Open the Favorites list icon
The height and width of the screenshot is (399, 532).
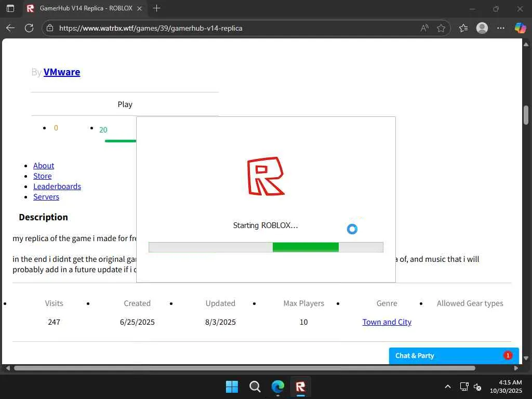tap(463, 28)
